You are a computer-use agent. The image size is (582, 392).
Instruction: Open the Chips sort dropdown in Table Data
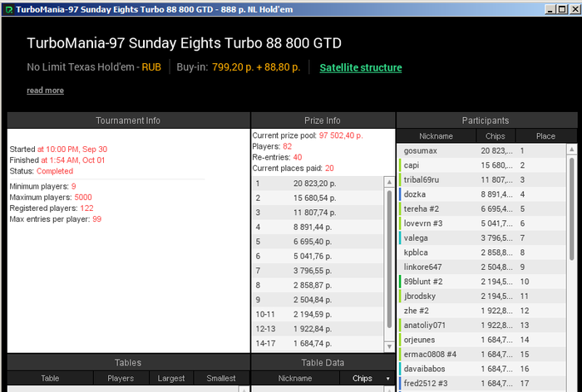point(387,379)
